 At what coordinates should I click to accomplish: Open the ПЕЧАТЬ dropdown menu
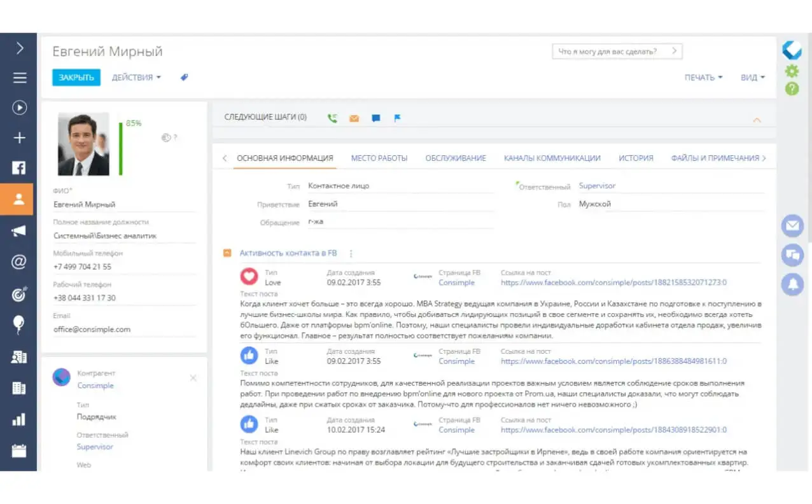(x=703, y=78)
